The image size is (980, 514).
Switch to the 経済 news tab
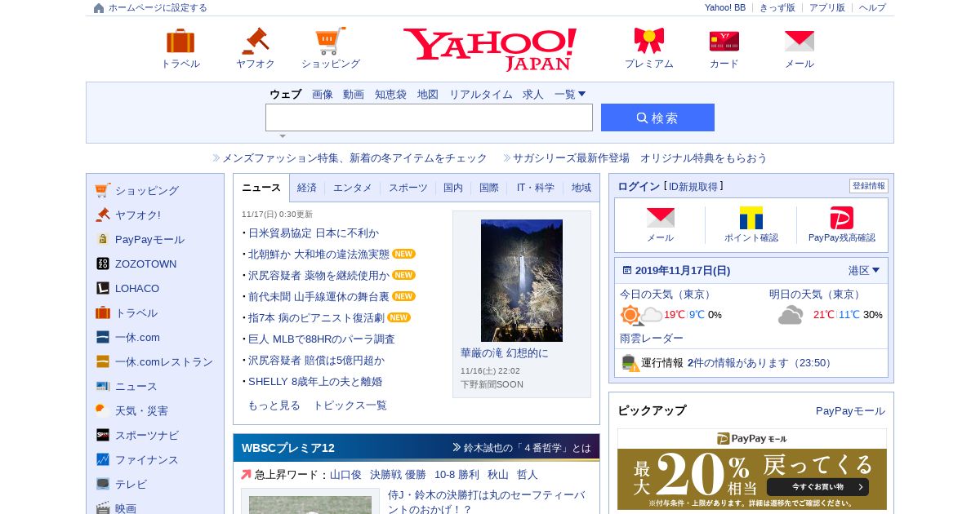coord(307,188)
